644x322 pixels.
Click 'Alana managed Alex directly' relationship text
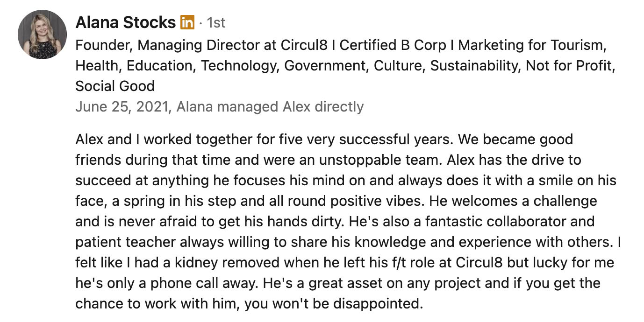click(270, 107)
